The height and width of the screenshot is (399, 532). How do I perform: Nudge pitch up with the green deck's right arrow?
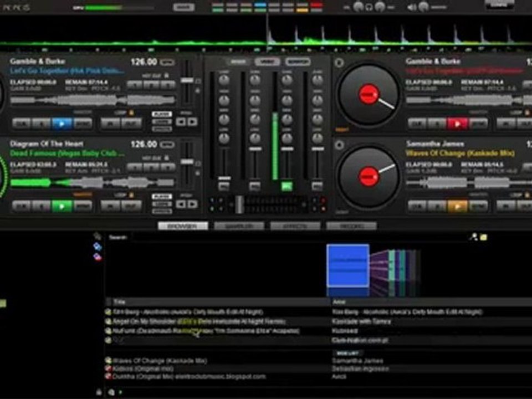192,204
